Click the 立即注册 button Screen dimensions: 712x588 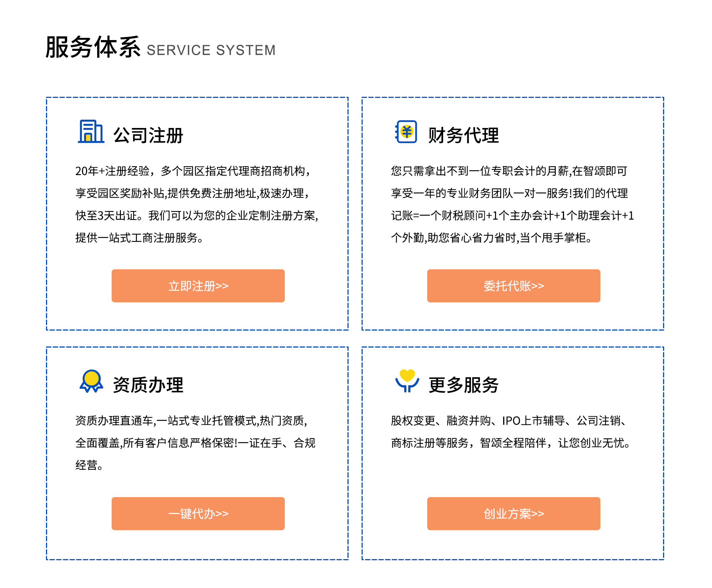pyautogui.click(x=198, y=286)
